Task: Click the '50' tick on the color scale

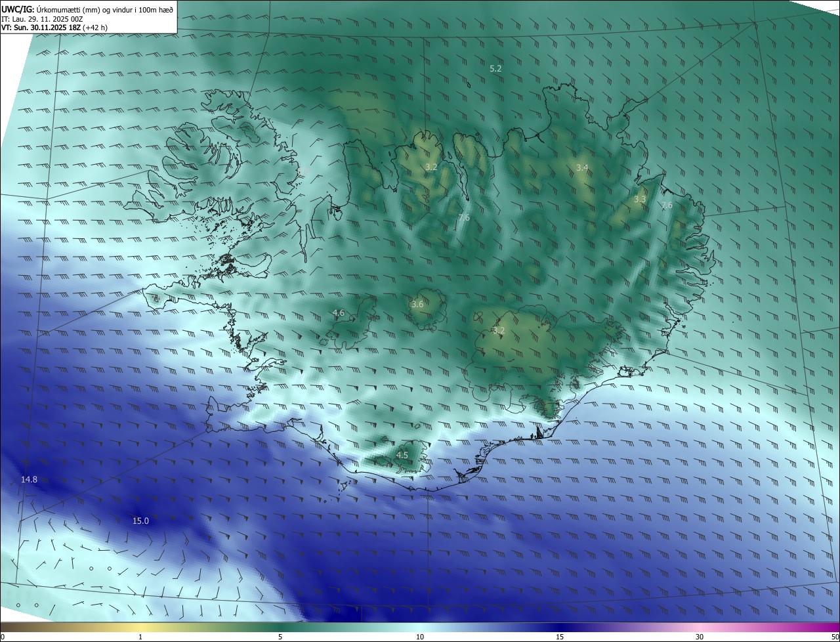Action: 835,637
